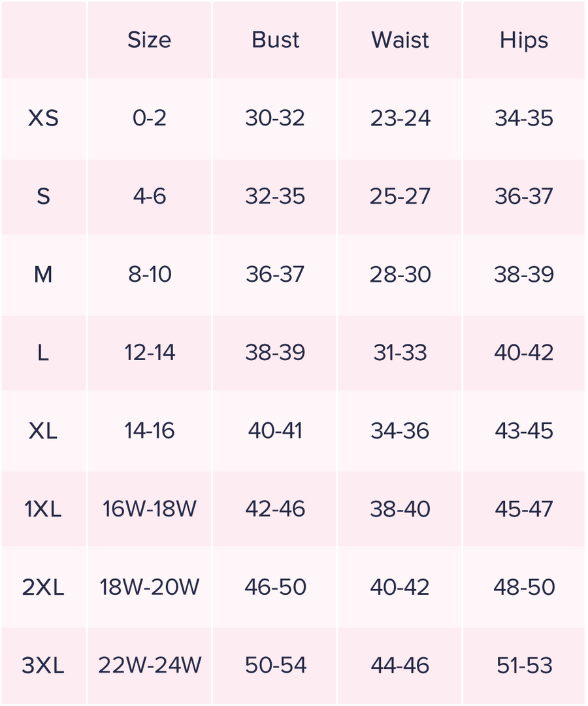
Task: Click hips measurement 48-50
Action: 524,587
